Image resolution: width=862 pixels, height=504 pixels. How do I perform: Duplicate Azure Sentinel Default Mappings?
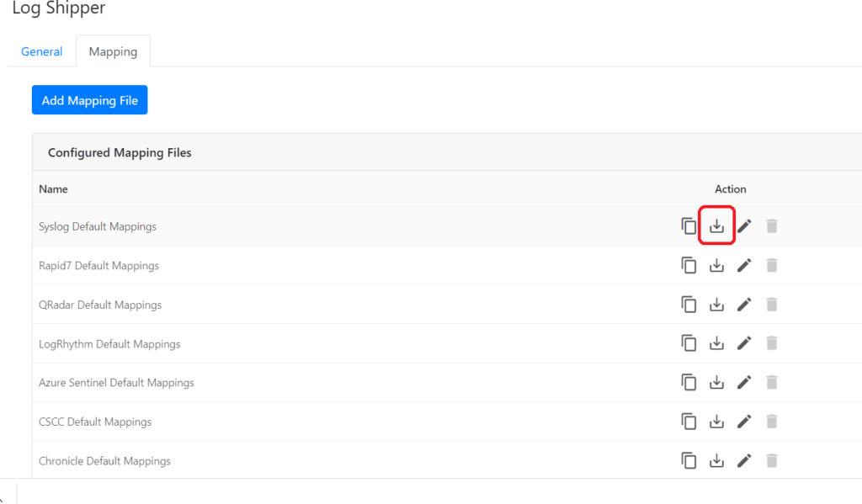pyautogui.click(x=689, y=383)
